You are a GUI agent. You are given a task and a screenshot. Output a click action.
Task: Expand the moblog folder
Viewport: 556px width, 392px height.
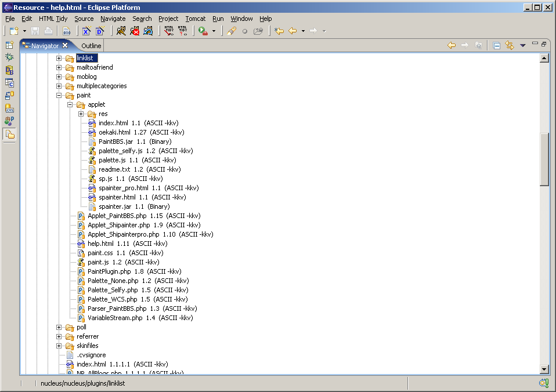[x=59, y=77]
